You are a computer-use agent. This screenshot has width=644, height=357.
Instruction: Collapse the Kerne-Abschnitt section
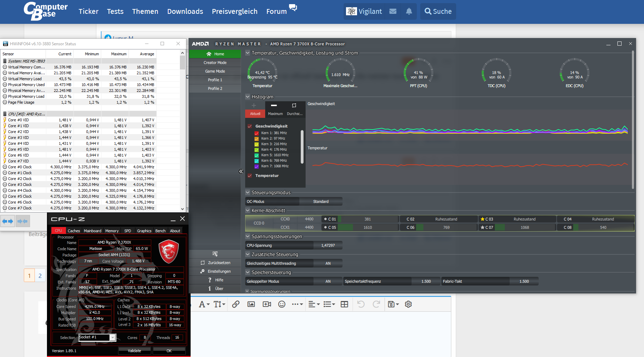coord(248,210)
